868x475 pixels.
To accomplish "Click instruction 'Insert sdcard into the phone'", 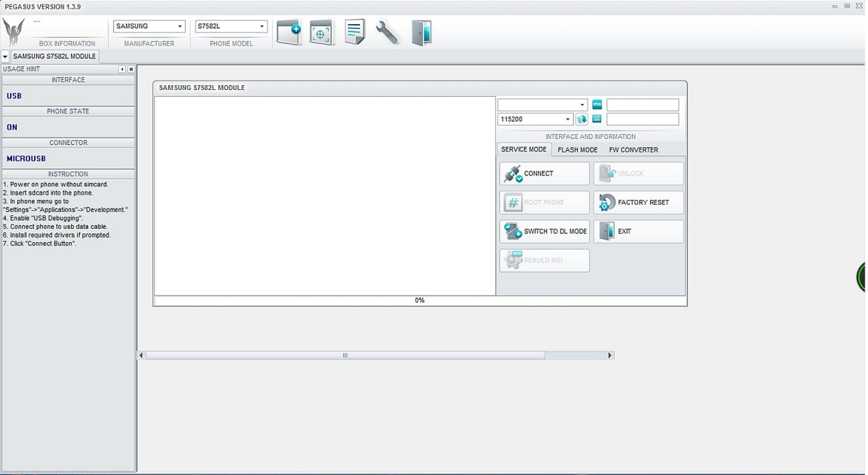I will (x=48, y=193).
